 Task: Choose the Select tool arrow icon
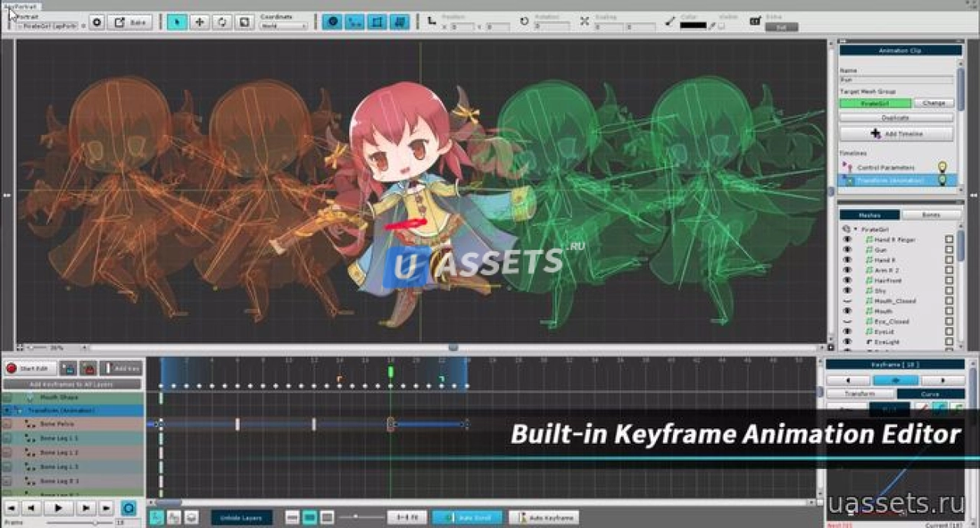pyautogui.click(x=178, y=22)
